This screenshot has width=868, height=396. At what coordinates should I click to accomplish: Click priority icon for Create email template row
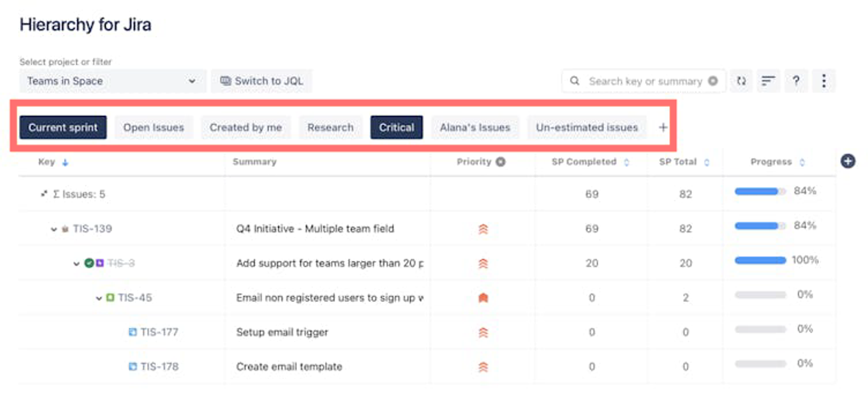484,367
